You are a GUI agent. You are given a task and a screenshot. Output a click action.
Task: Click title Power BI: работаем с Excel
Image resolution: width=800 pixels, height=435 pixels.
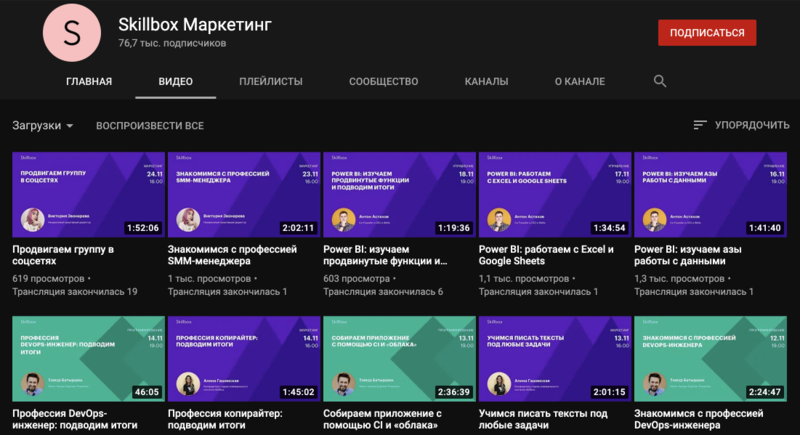point(546,255)
